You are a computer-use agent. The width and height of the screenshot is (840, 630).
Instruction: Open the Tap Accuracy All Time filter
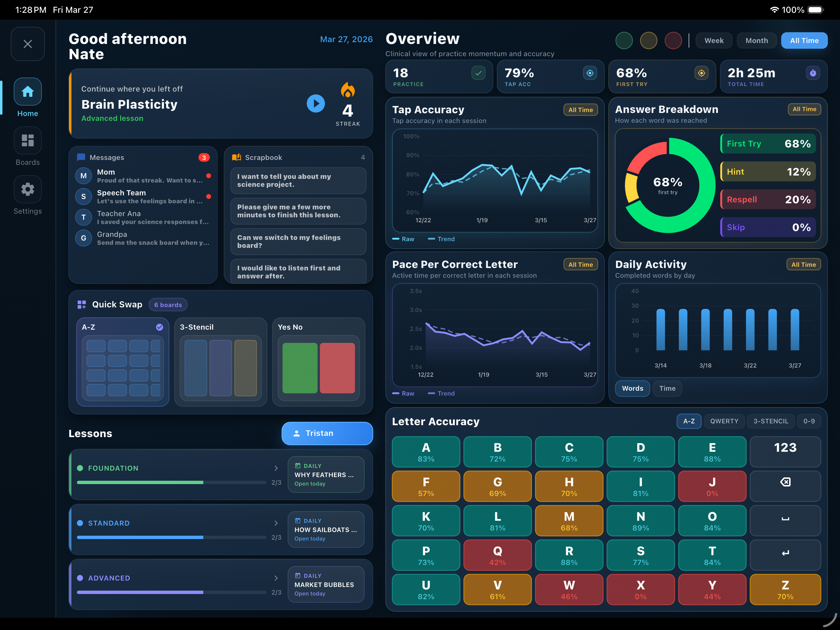tap(580, 110)
